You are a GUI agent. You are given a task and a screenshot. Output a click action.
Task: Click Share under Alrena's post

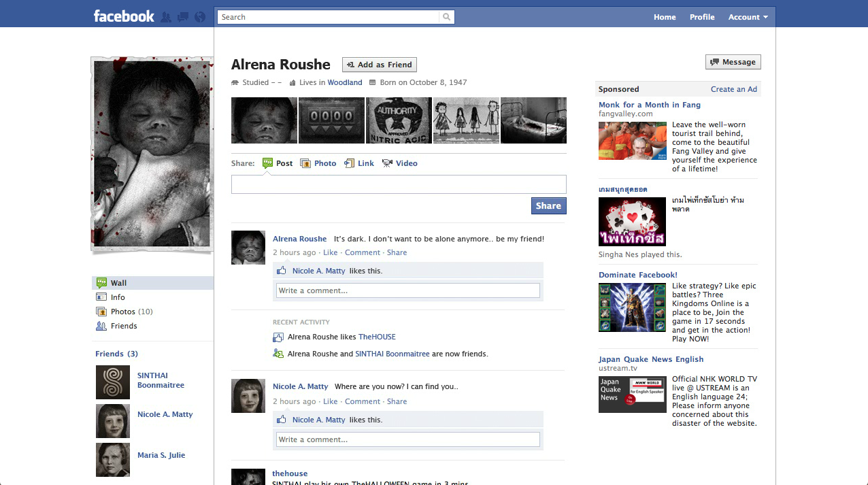[397, 252]
